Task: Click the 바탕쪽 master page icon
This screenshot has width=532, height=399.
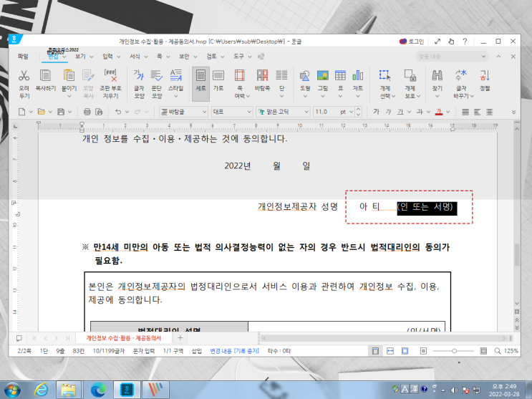Action: point(262,76)
